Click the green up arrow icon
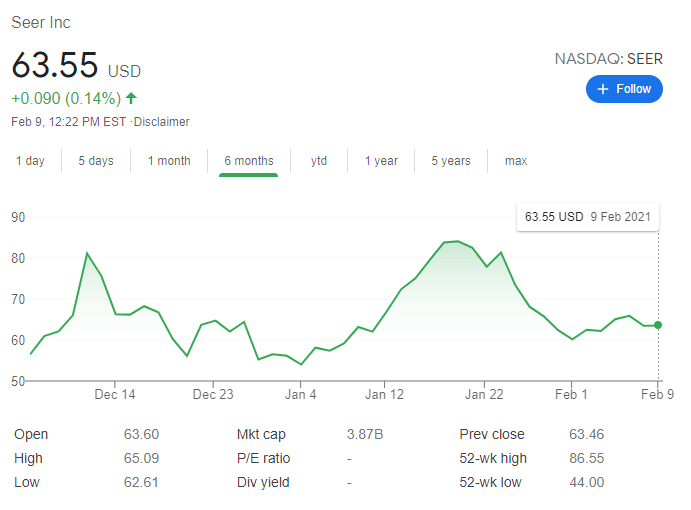The height and width of the screenshot is (510, 691). 131,98
